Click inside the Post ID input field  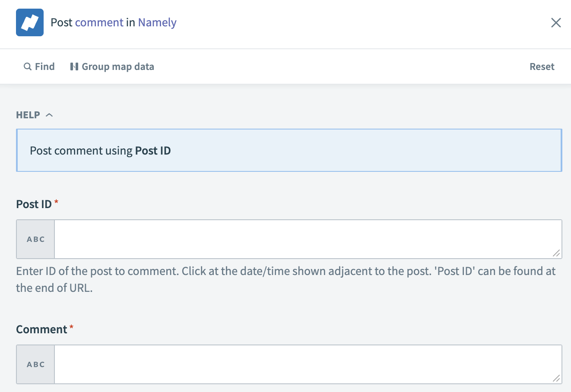pos(302,239)
